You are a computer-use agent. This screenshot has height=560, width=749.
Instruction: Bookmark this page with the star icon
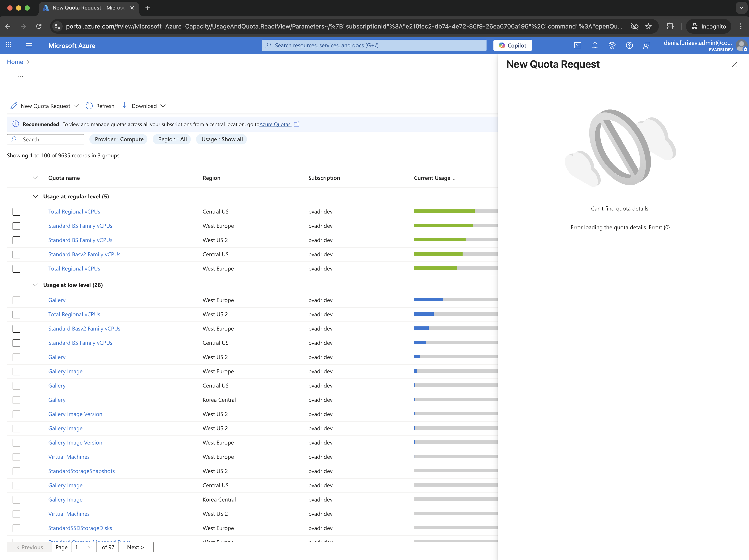tap(648, 26)
